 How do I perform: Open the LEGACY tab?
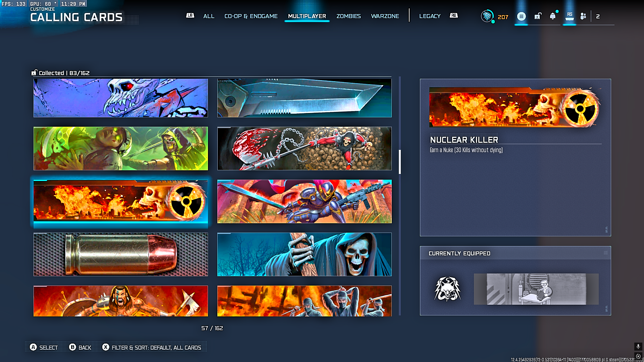pyautogui.click(x=430, y=16)
